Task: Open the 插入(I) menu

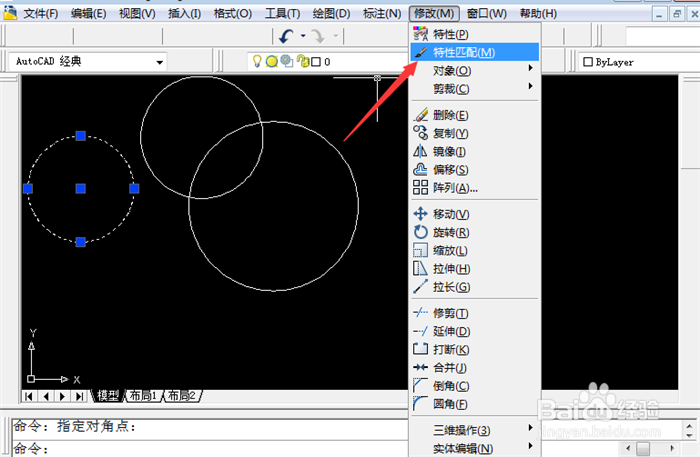Action: 184,14
